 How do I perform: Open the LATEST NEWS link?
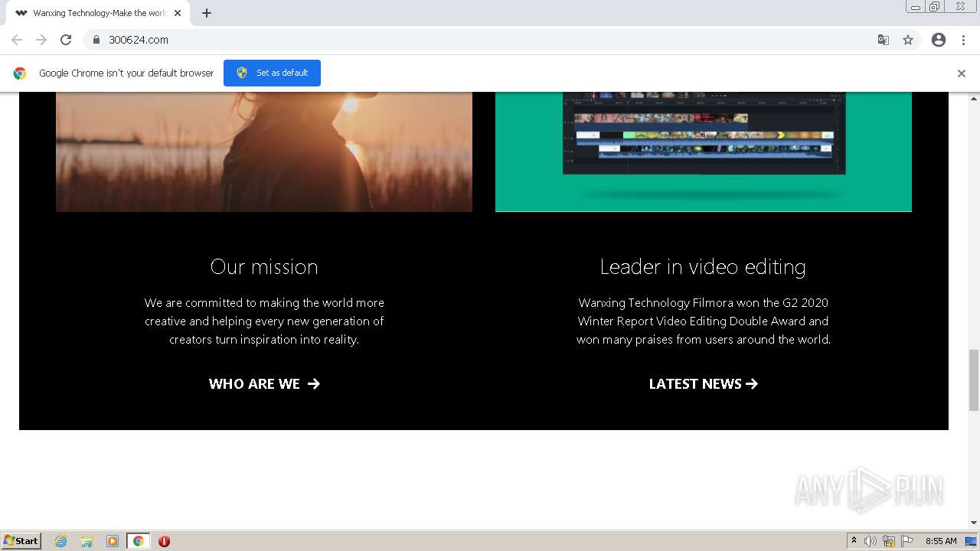(x=704, y=383)
